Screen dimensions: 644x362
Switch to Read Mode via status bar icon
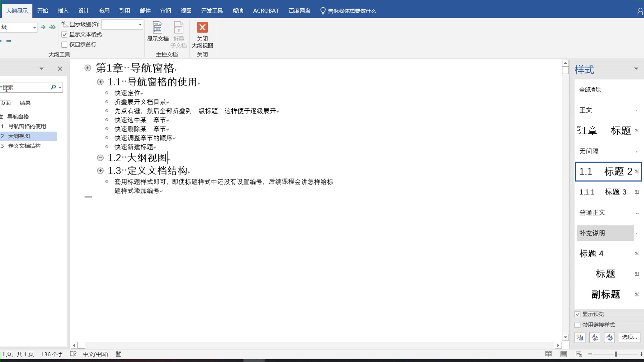pyautogui.click(x=549, y=354)
